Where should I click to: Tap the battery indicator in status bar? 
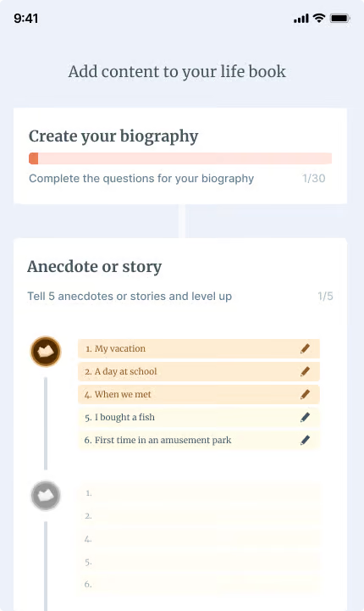click(340, 18)
